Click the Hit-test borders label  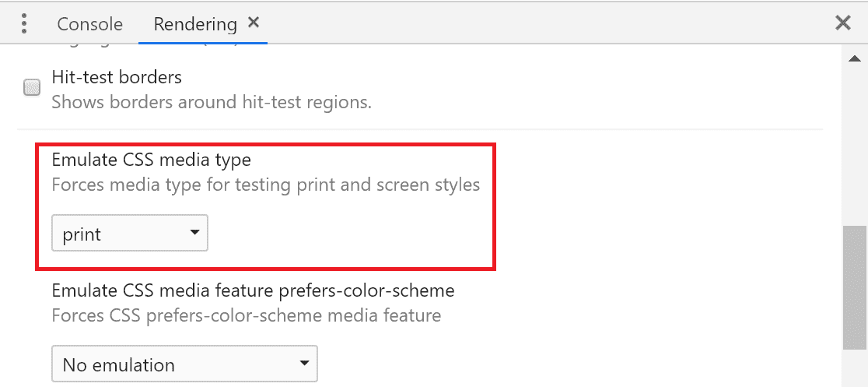117,77
